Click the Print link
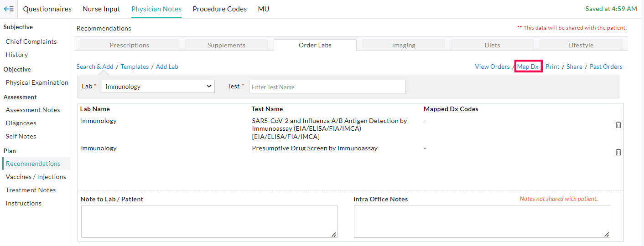This screenshot has width=644, height=246. (552, 67)
